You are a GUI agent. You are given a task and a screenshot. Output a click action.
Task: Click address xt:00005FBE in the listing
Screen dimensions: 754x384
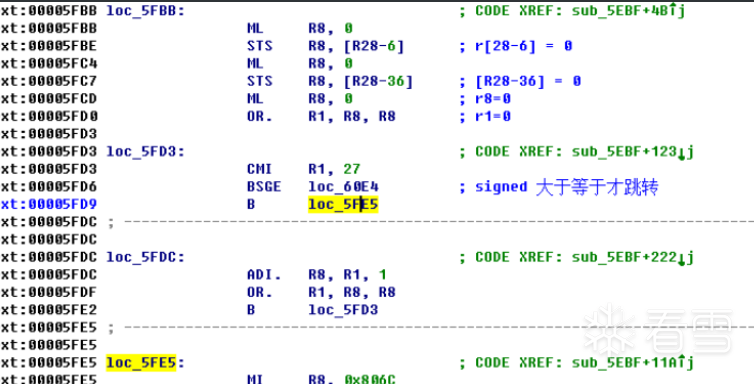pos(49,46)
